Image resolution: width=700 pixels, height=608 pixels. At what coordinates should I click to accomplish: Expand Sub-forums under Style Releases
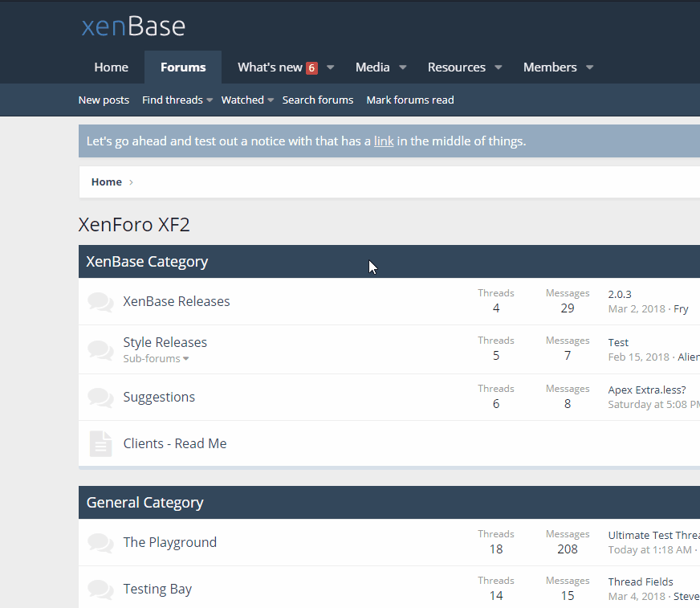pyautogui.click(x=156, y=359)
